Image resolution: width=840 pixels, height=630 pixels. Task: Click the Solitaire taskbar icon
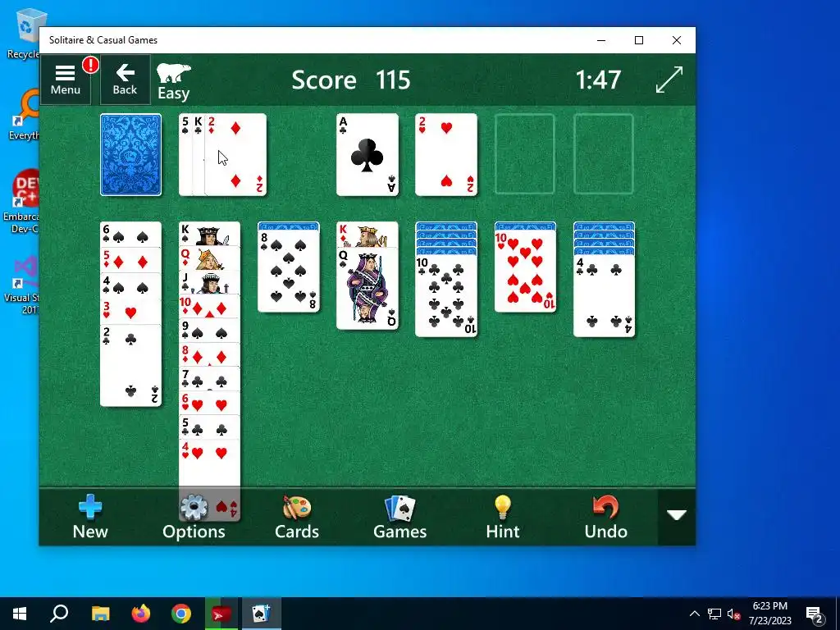point(262,614)
